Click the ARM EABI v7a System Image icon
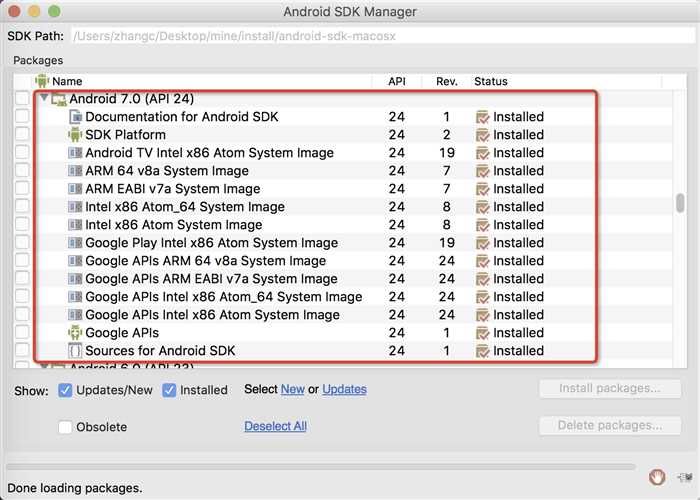Screen dimensions: 700x500 75,188
